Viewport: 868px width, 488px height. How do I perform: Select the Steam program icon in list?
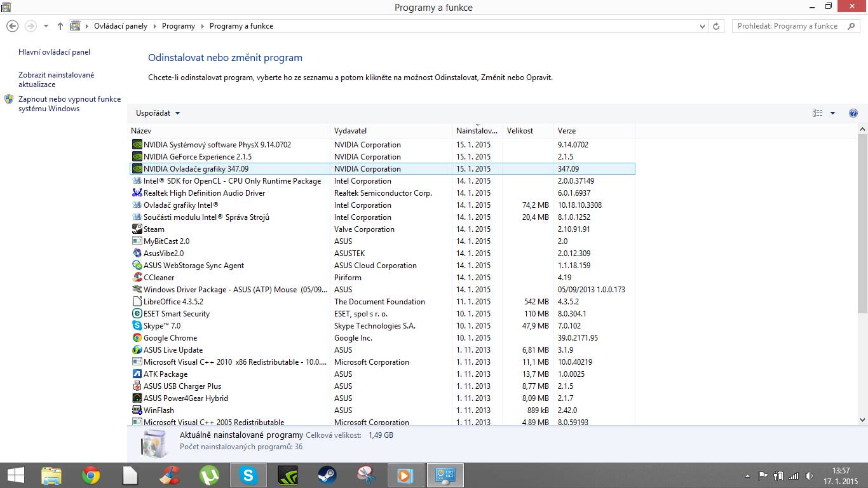click(x=137, y=229)
